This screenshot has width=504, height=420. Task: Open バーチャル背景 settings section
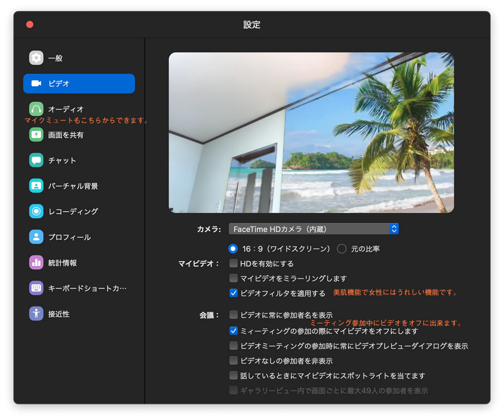(79, 186)
